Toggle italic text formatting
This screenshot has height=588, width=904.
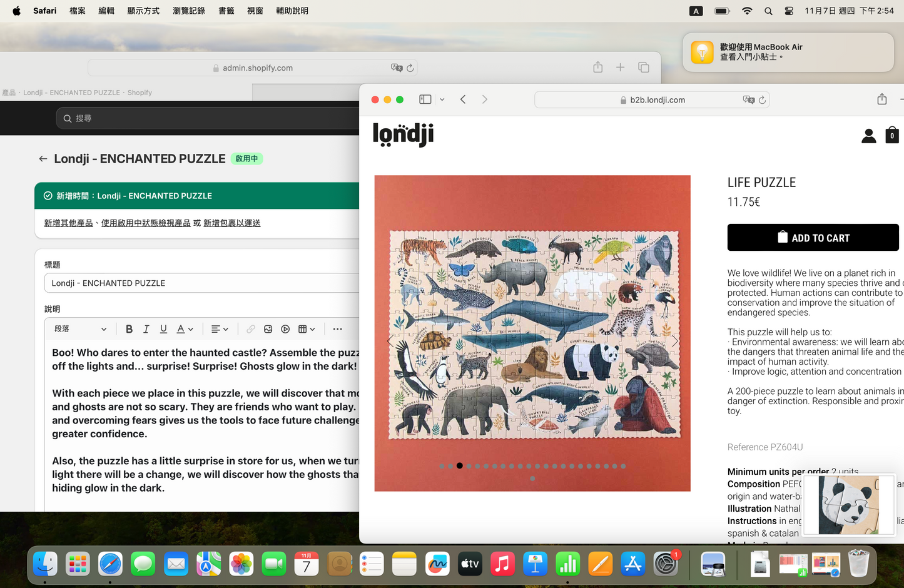coord(146,329)
